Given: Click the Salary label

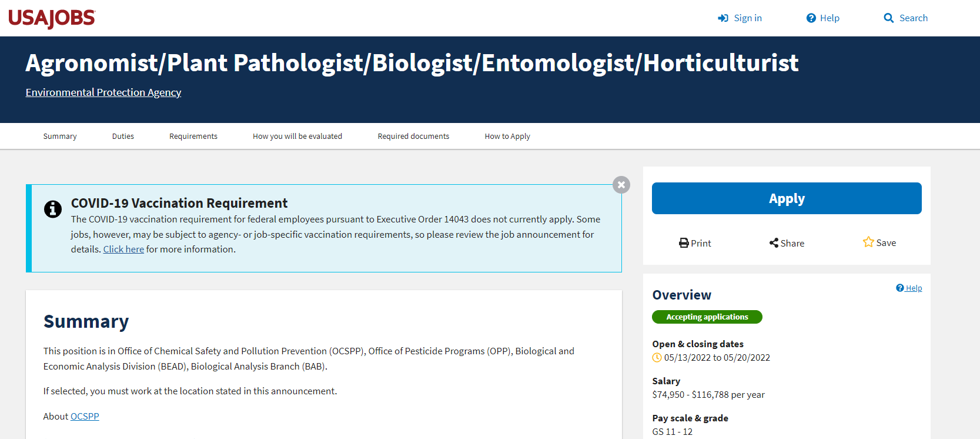Looking at the screenshot, I should [x=666, y=381].
